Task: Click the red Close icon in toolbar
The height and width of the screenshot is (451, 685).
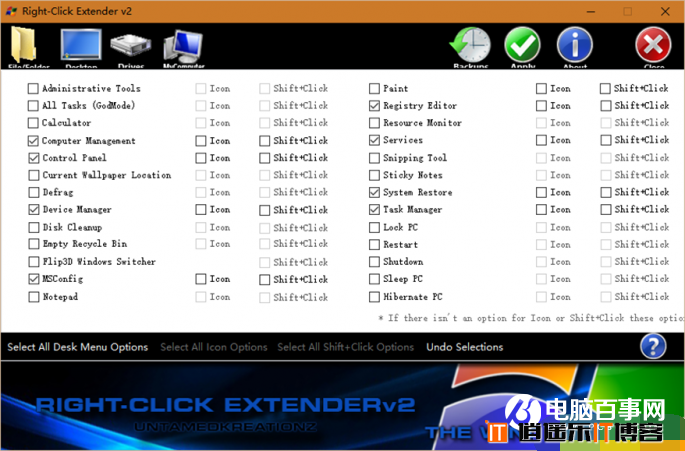Action: pos(654,45)
